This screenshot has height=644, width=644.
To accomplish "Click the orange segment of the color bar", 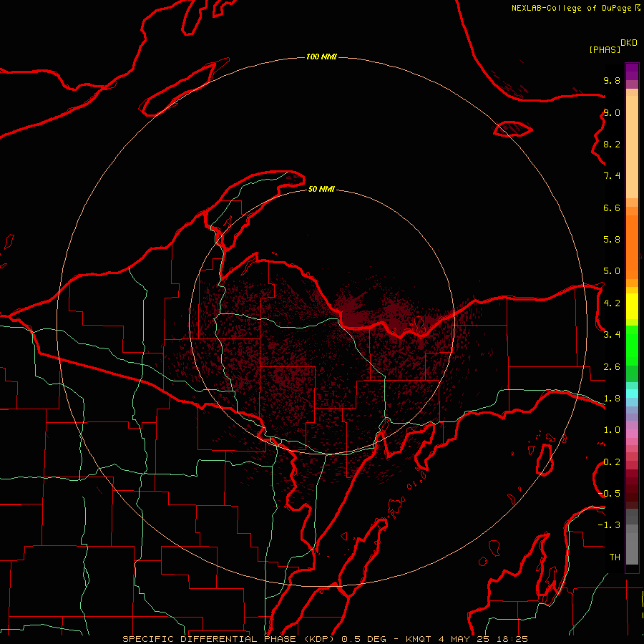I will click(x=632, y=248).
